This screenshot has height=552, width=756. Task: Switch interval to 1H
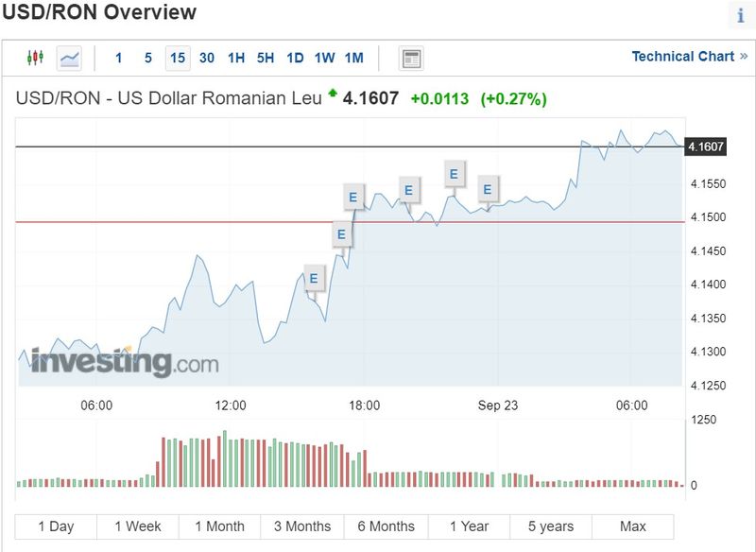[236, 59]
